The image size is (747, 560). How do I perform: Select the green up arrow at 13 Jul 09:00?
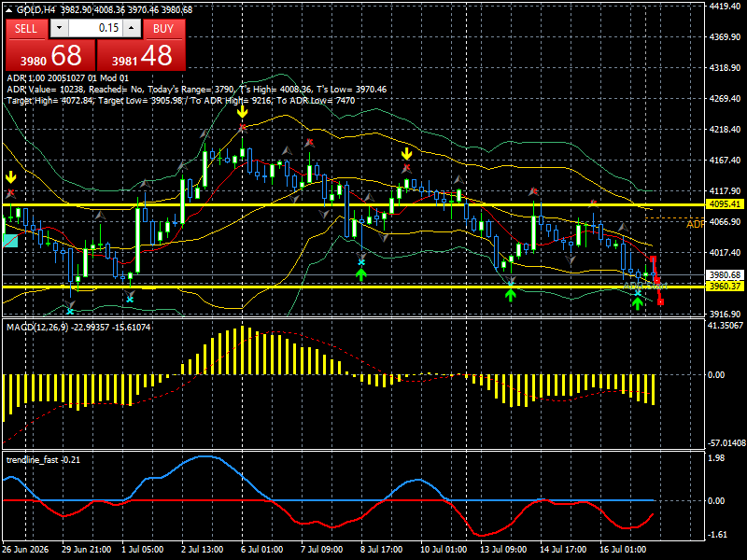tap(510, 295)
